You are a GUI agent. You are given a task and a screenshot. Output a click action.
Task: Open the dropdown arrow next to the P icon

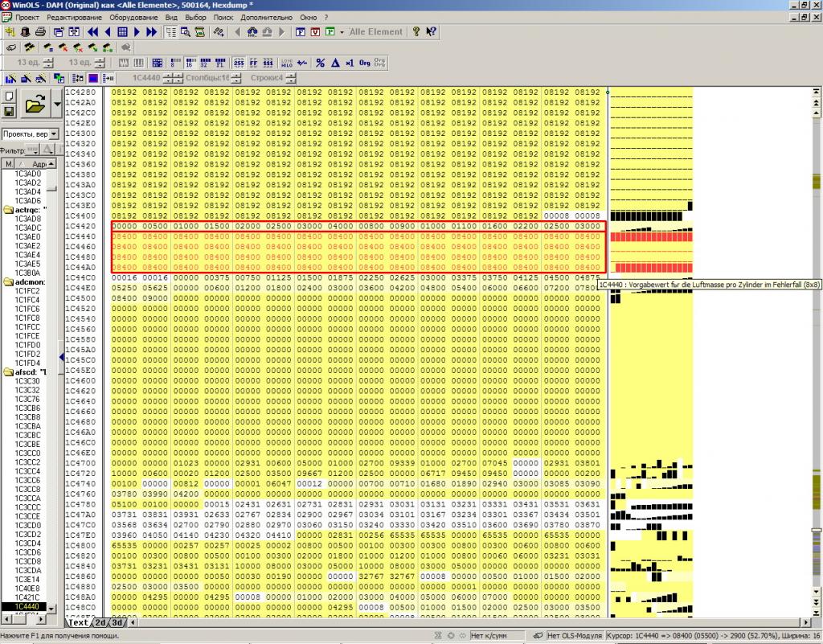[x=342, y=32]
